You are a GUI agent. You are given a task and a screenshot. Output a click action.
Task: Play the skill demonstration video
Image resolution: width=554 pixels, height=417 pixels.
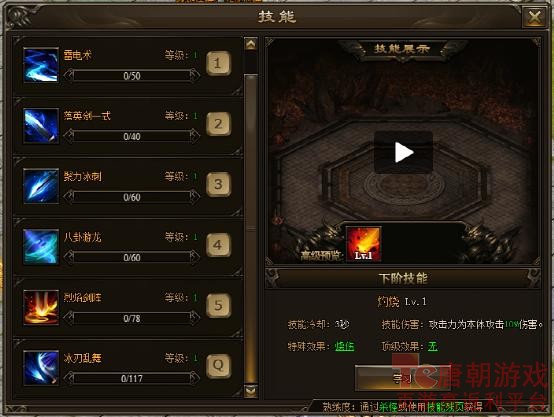(403, 152)
